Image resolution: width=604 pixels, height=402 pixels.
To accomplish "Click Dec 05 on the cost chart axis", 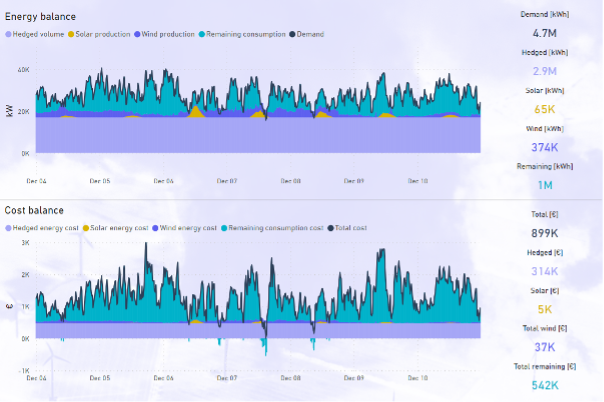I will tap(98, 378).
